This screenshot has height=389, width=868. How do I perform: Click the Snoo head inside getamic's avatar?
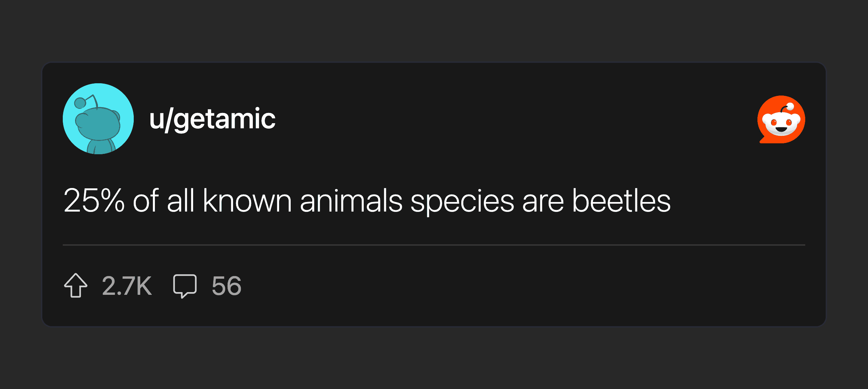click(x=98, y=124)
